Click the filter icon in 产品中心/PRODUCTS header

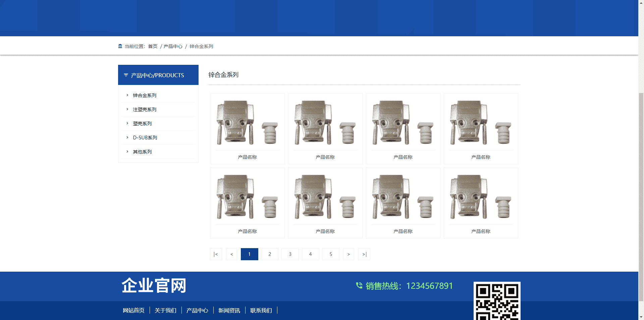tap(126, 75)
